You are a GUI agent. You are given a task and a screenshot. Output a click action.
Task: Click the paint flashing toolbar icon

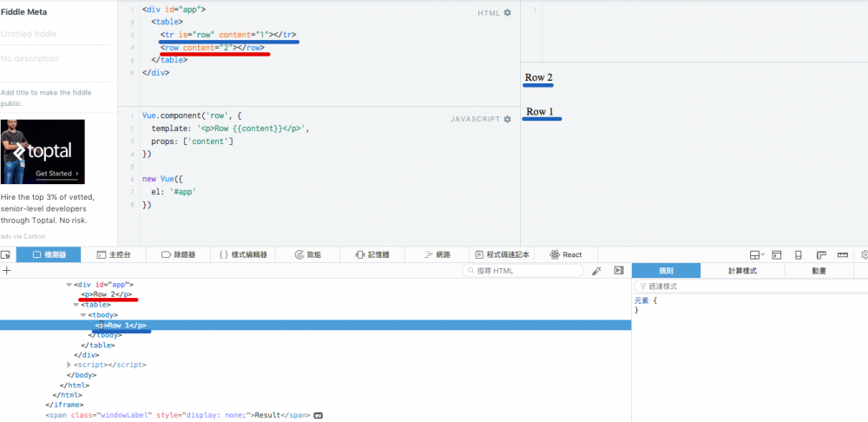coord(821,254)
